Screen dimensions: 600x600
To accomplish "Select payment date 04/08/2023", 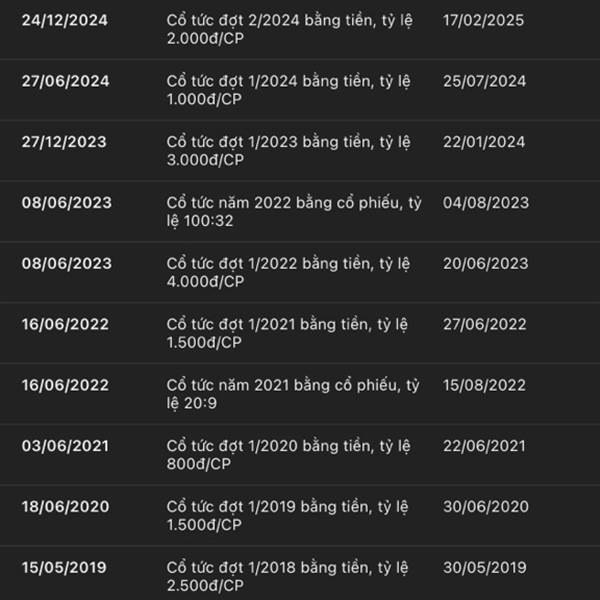I will click(486, 203).
